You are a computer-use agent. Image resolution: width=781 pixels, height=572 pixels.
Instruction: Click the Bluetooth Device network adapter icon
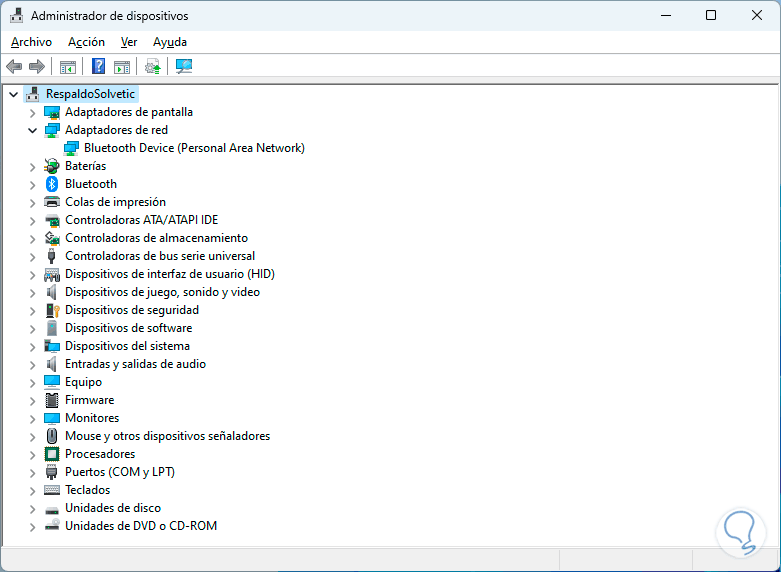[71, 148]
